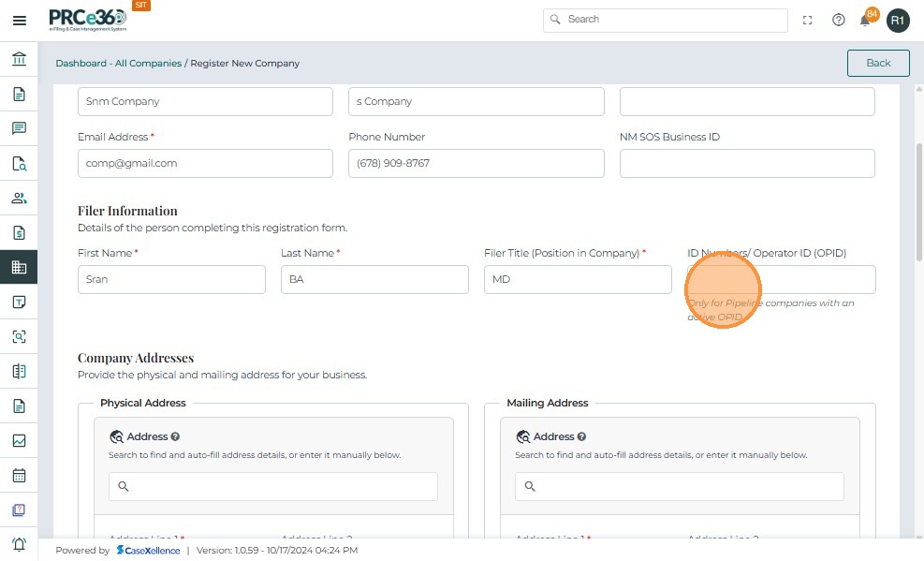Image resolution: width=924 pixels, height=561 pixels.
Task: Focus the Email Address input field
Action: point(205,163)
